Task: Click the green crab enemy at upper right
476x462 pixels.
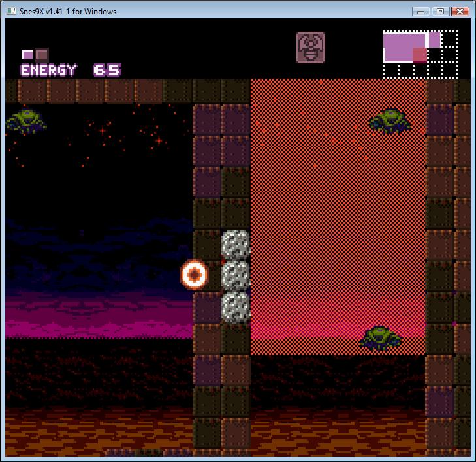Action: [x=390, y=121]
